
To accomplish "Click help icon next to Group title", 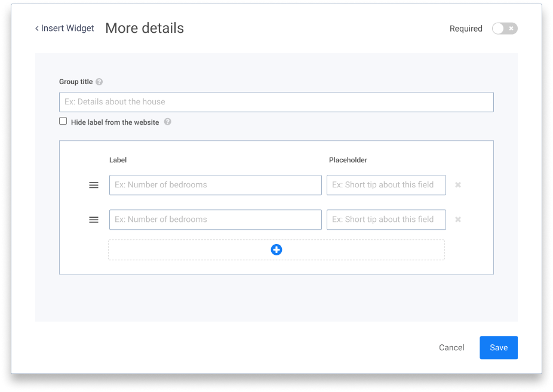I will tap(99, 82).
